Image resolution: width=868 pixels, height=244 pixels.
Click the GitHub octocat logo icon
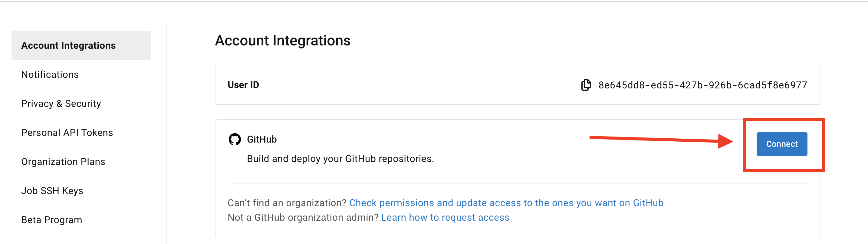[x=235, y=139]
